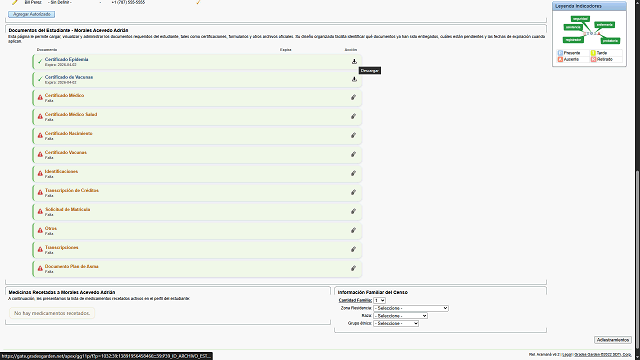Image resolution: width=640 pixels, height=360 pixels.
Task: Click the Documento Plan de Arma title
Action: (72, 267)
